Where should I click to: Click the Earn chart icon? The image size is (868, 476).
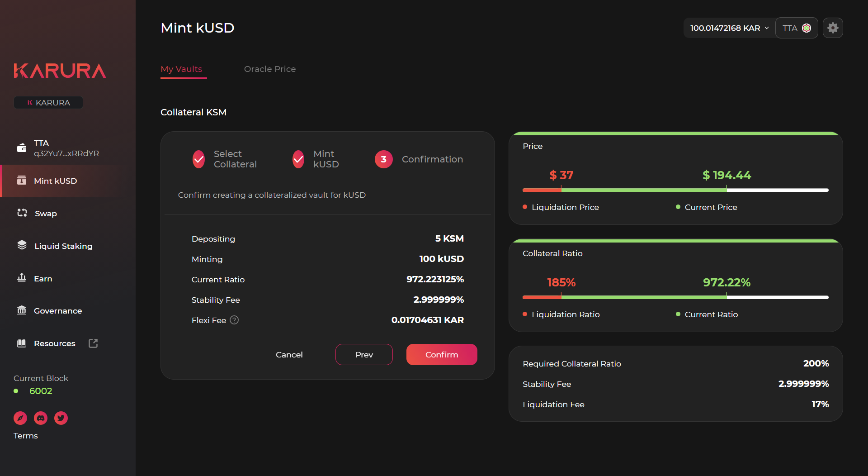[22, 278]
